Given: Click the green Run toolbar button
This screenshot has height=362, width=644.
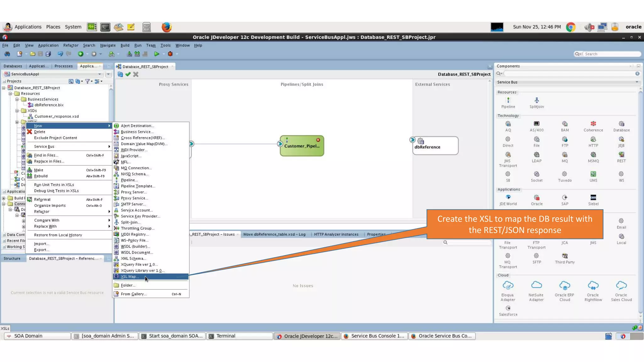Looking at the screenshot, I should click(x=156, y=54).
